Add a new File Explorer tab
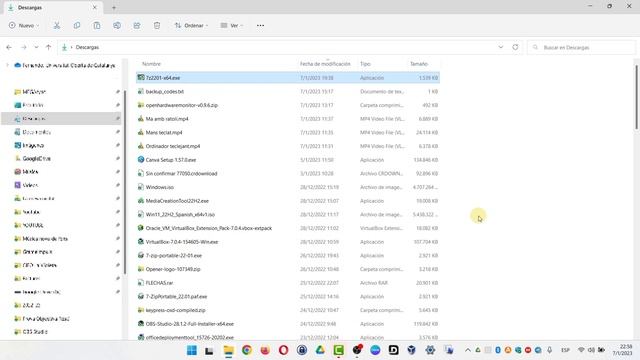The image size is (640, 360). (x=114, y=7)
